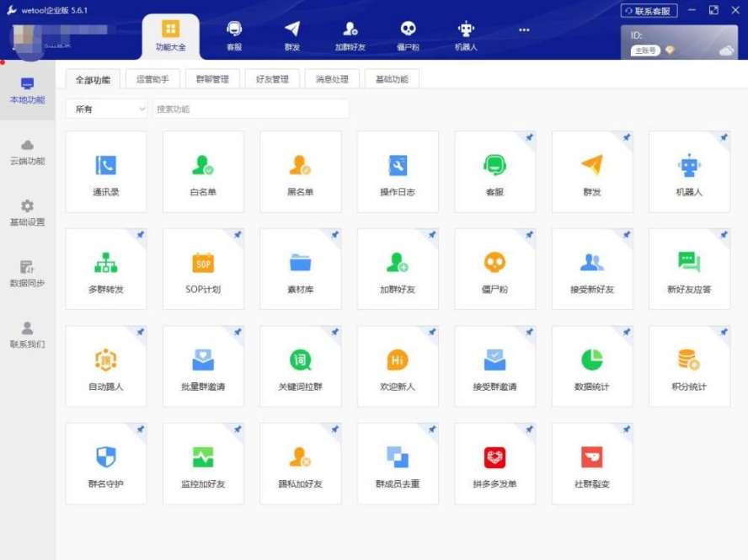The height and width of the screenshot is (560, 748).
Task: Click the 搜索功能 search field
Action: coord(250,109)
